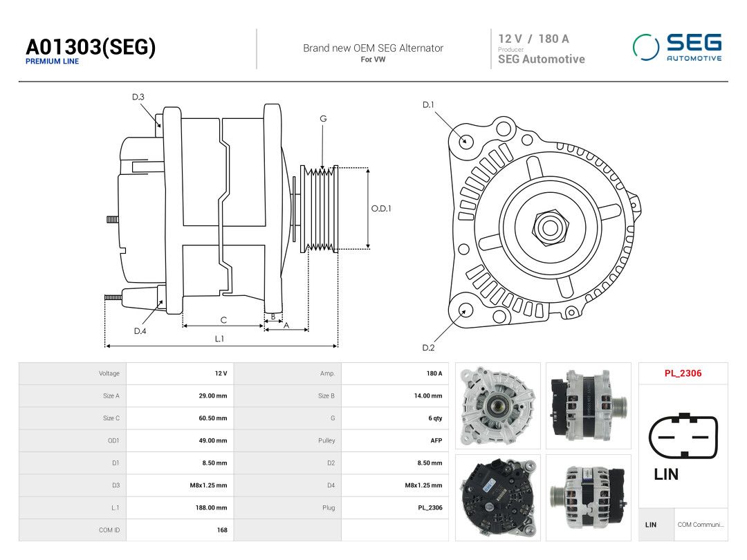
Task: Click the COM ID value 168
Action: [222, 530]
